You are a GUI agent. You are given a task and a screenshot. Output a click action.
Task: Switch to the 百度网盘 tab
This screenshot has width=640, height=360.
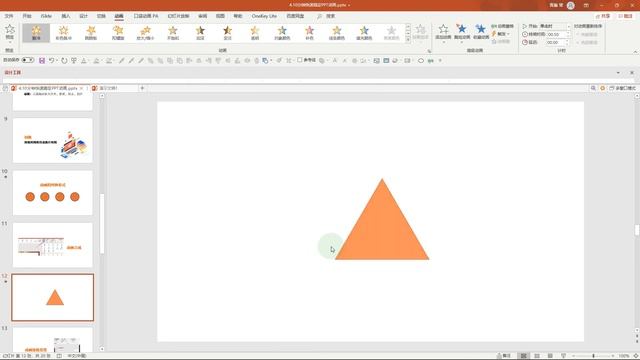coord(295,16)
